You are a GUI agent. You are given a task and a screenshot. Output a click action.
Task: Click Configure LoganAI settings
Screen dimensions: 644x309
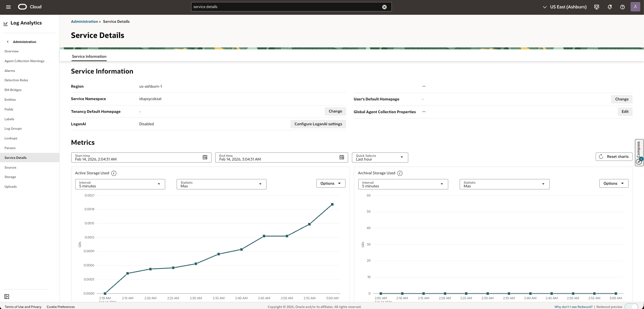click(318, 124)
